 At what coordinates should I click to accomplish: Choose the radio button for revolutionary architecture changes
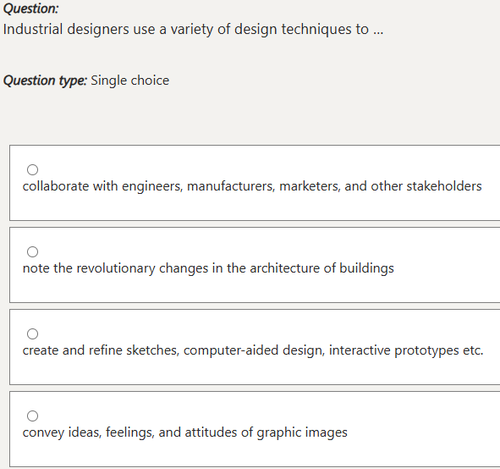coord(32,252)
